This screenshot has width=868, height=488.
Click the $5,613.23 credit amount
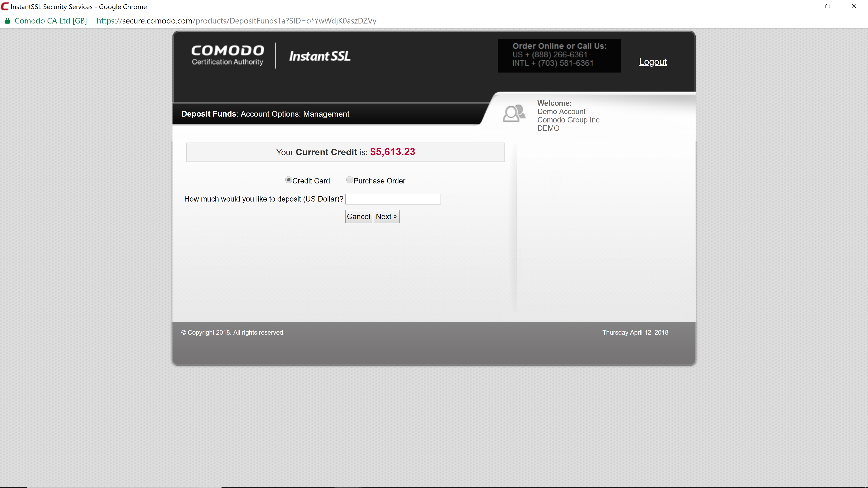pos(393,152)
